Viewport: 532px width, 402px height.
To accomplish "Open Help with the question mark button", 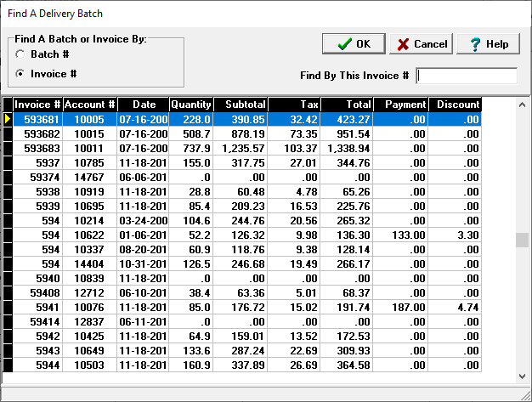I will tap(488, 44).
